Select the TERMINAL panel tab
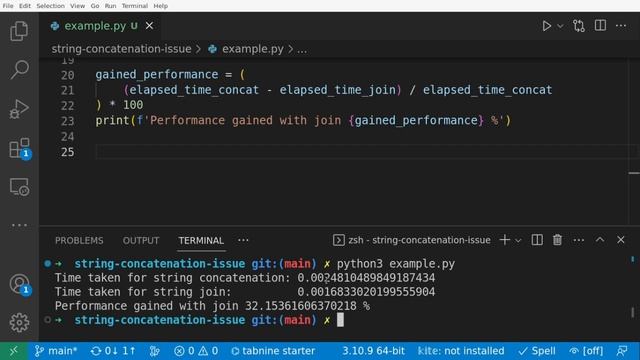This screenshot has width=640, height=360. [x=201, y=240]
